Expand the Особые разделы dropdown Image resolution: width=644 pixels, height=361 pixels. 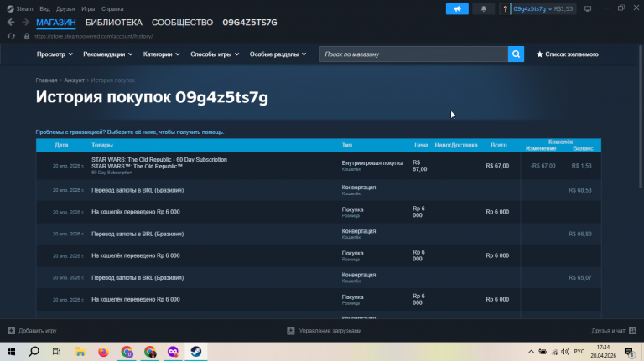278,54
